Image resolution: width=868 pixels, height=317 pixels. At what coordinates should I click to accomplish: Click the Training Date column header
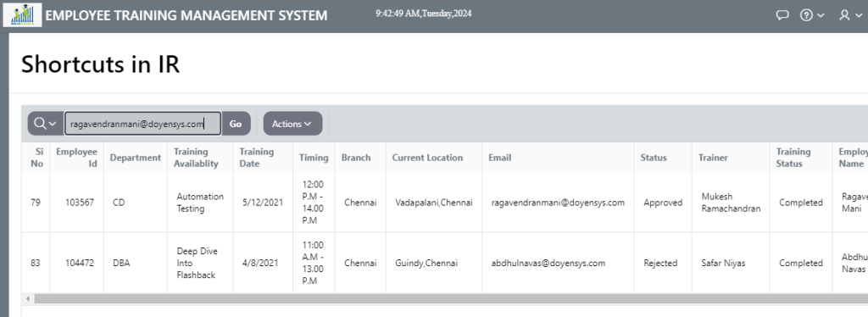pos(257,157)
